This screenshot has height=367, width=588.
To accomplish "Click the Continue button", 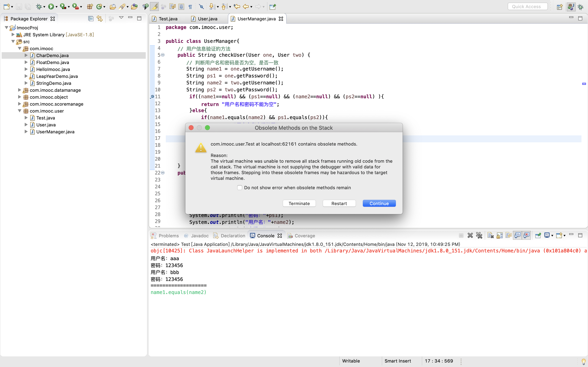I will [379, 203].
